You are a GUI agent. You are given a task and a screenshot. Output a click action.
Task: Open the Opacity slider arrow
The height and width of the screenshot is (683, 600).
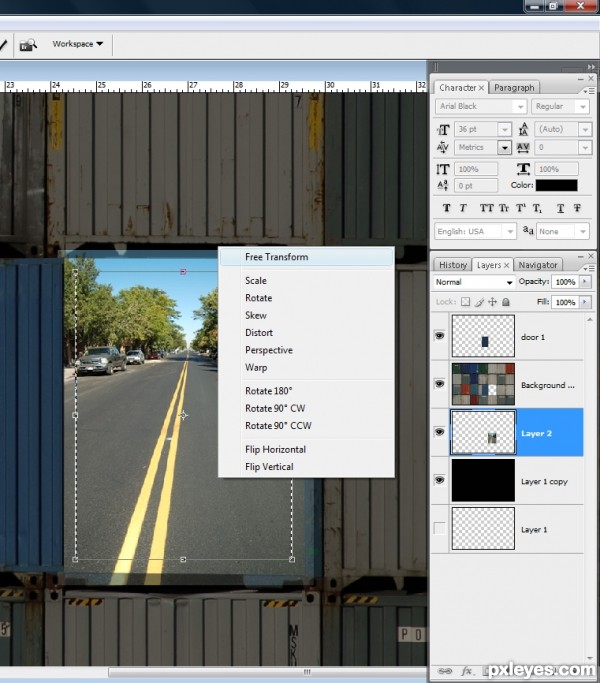[585, 282]
